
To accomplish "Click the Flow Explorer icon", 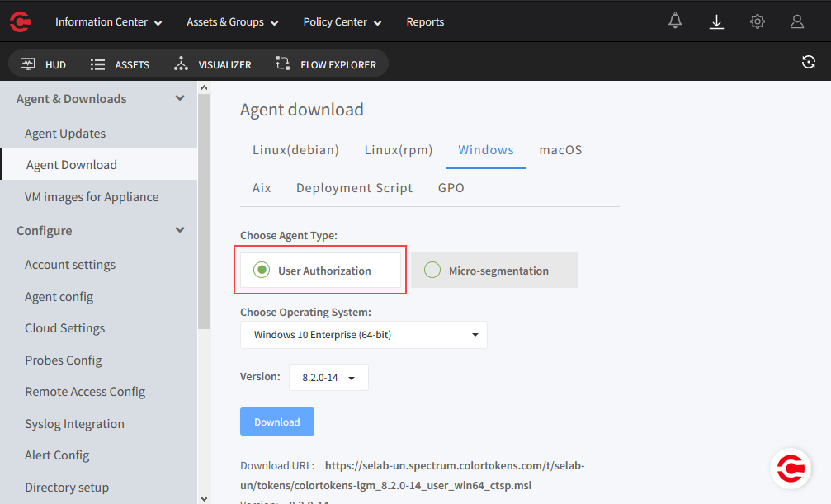I will 282,64.
